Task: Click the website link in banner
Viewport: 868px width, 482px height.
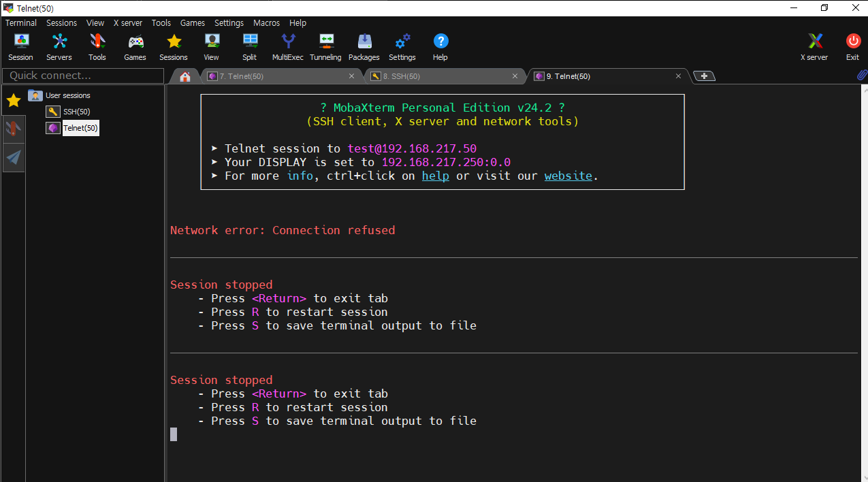Action: 568,176
